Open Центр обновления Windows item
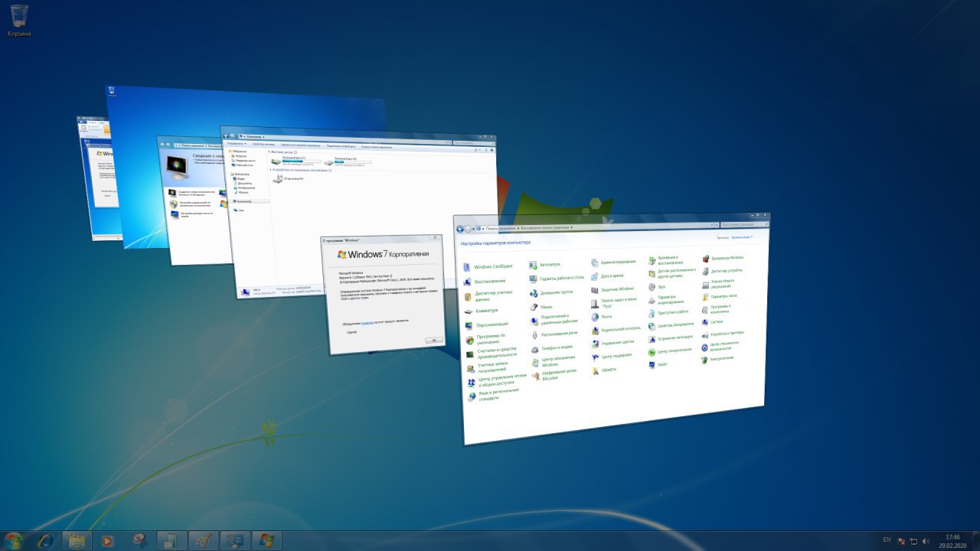This screenshot has width=980, height=551. click(x=554, y=361)
